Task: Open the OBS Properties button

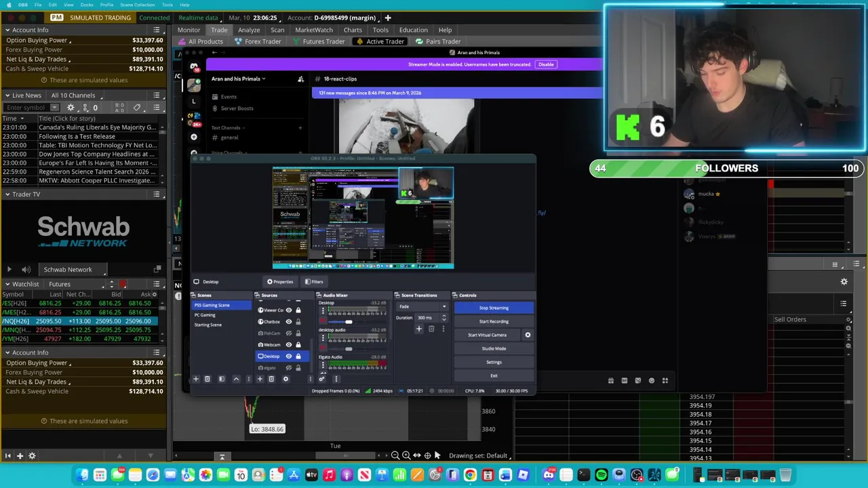Action: [x=280, y=281]
